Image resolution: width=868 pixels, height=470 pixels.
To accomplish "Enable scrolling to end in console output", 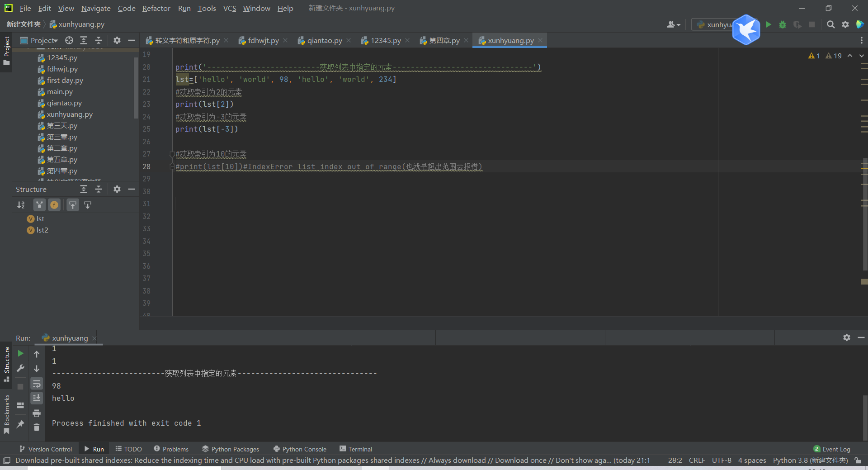I will [x=37, y=398].
